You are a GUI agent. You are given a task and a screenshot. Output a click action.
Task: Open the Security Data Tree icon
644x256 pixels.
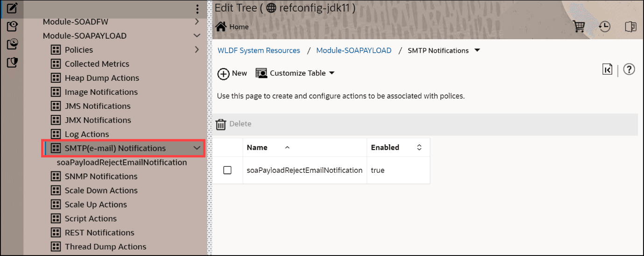[x=13, y=62]
